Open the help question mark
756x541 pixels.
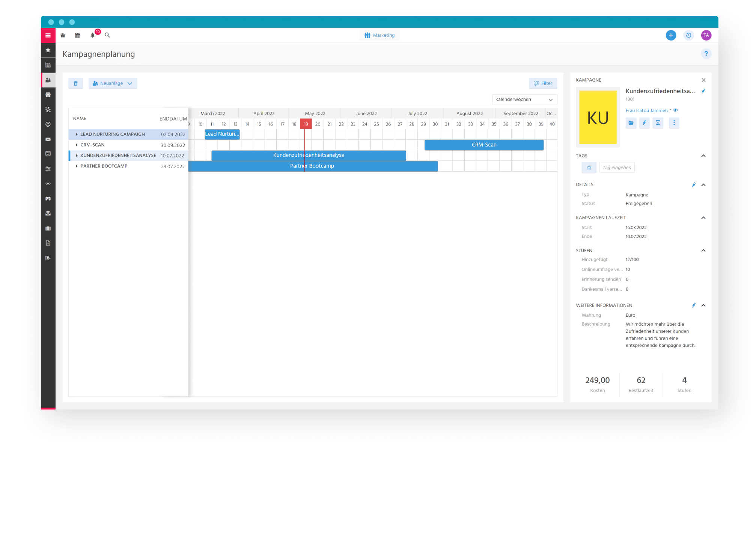click(706, 54)
